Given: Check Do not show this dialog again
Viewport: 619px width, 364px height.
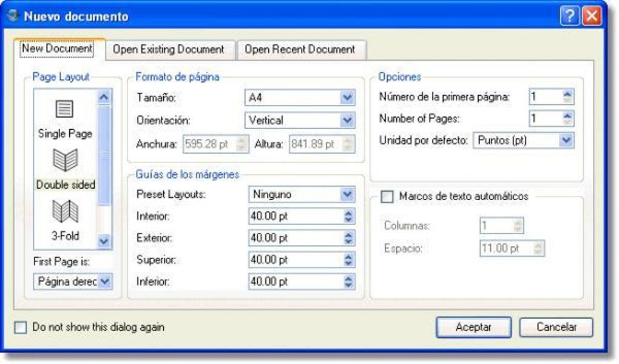Looking at the screenshot, I should pyautogui.click(x=21, y=327).
